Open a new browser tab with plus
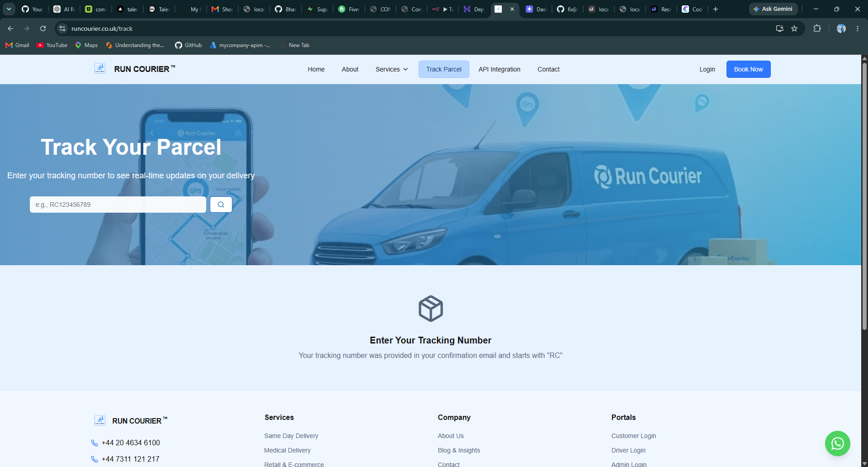 716,9
